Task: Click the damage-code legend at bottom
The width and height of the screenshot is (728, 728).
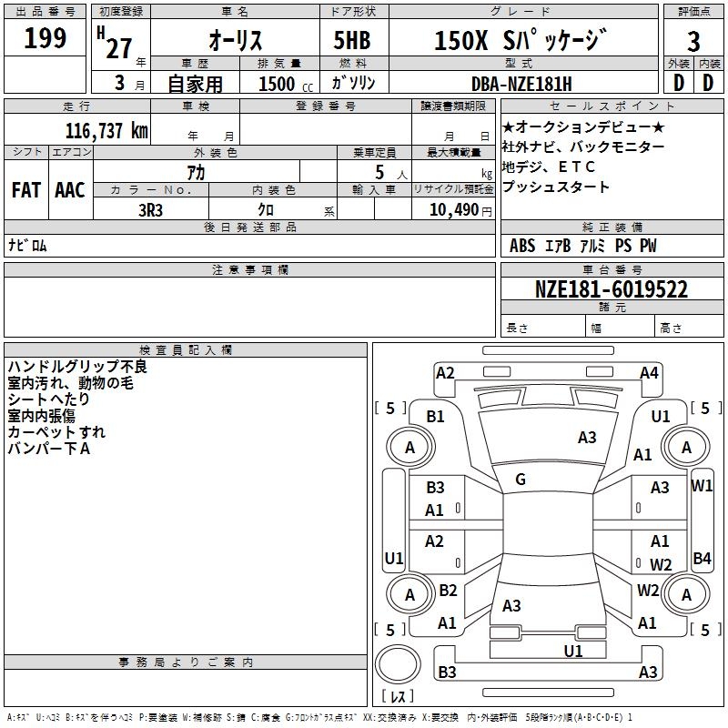Action: point(319,717)
